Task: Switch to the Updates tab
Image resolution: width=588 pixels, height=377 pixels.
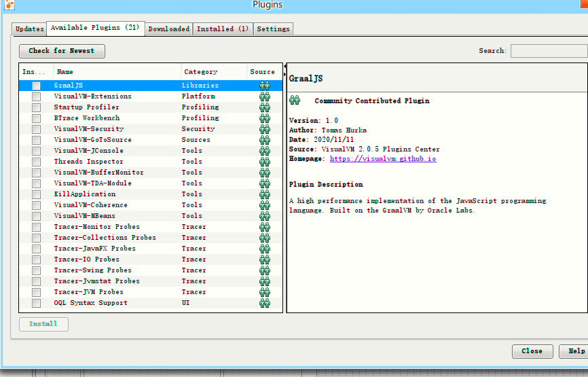Action: click(29, 29)
